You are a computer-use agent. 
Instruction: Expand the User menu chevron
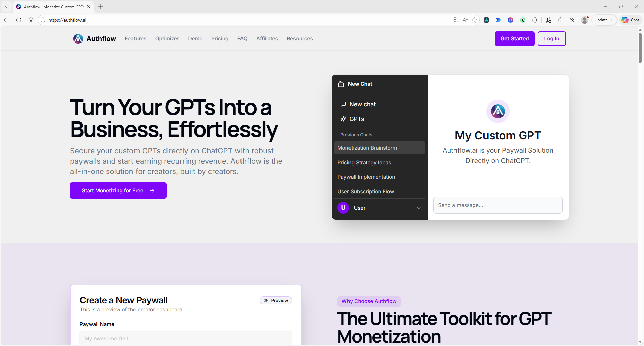419,208
